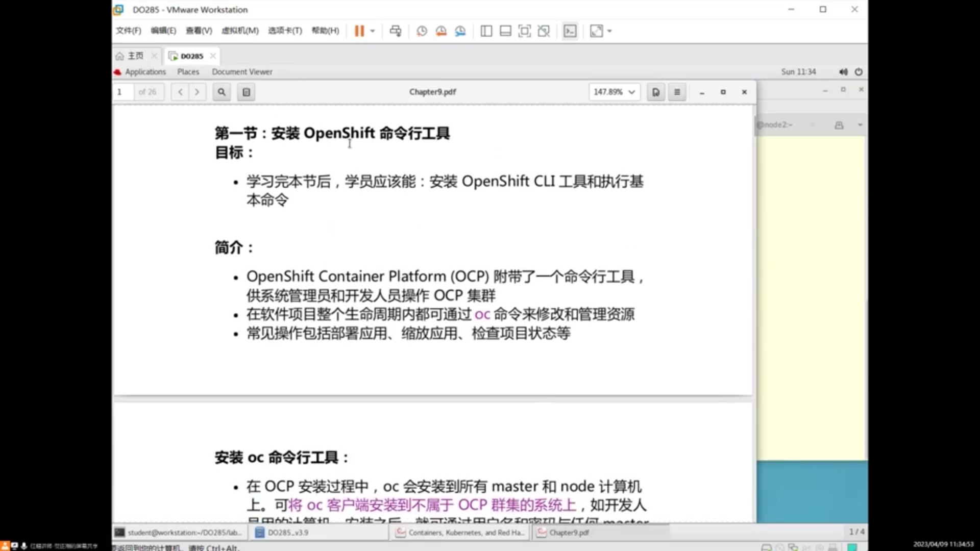
Task: Click the document viewer vertical scrollbar
Action: click(754, 126)
